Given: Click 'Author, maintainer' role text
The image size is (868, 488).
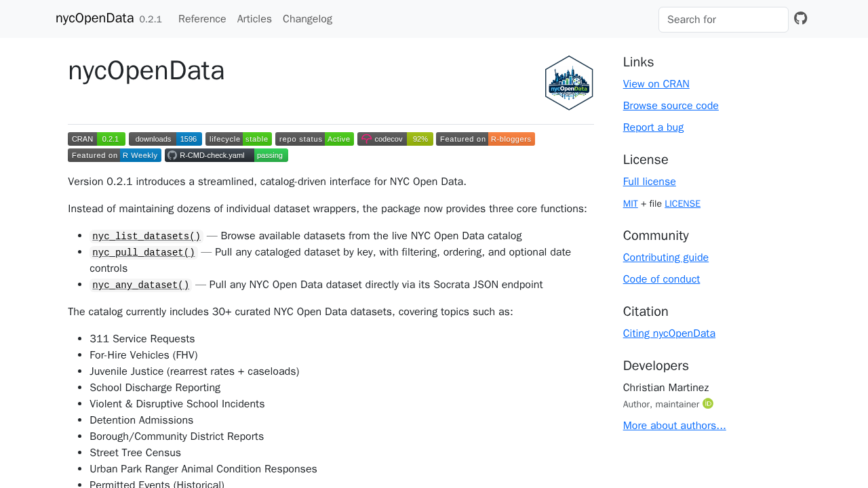Looking at the screenshot, I should tap(661, 405).
